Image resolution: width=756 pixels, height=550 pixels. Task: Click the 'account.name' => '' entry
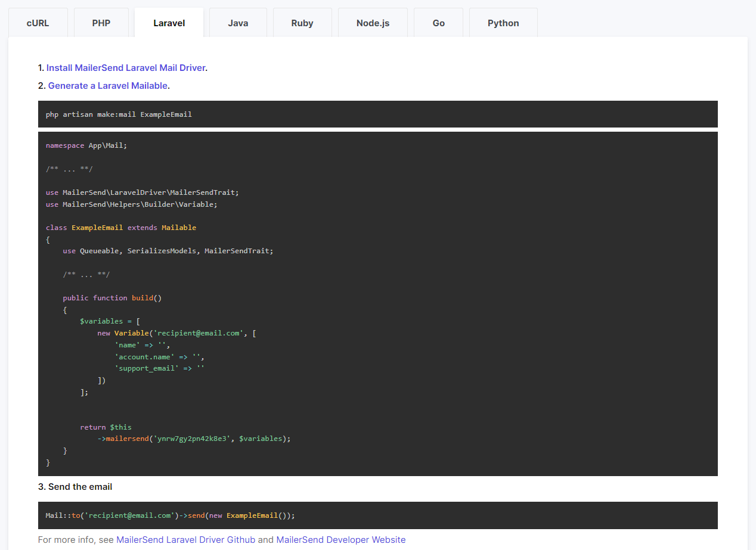160,357
